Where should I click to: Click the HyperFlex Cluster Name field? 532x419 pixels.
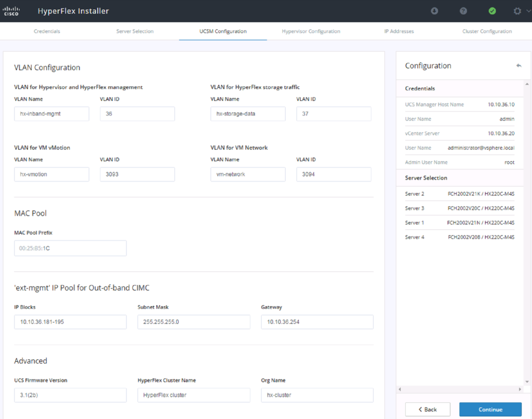point(194,395)
